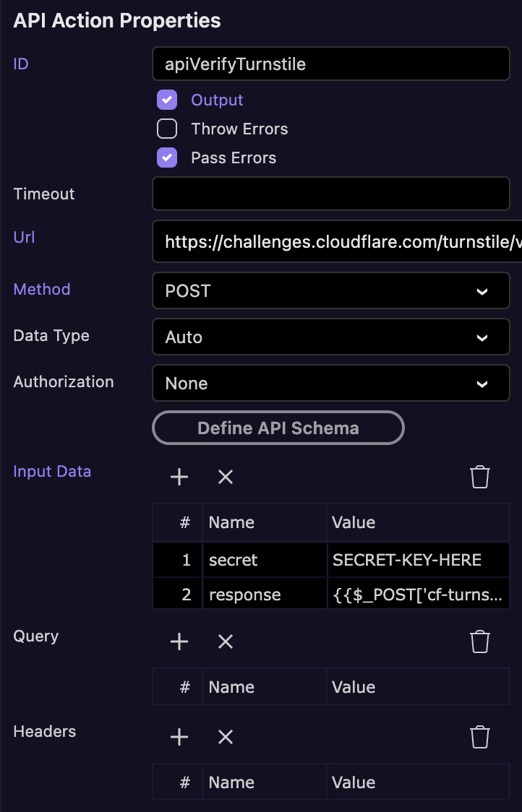
Task: Enable the Throw Errors checkbox
Action: tap(167, 129)
